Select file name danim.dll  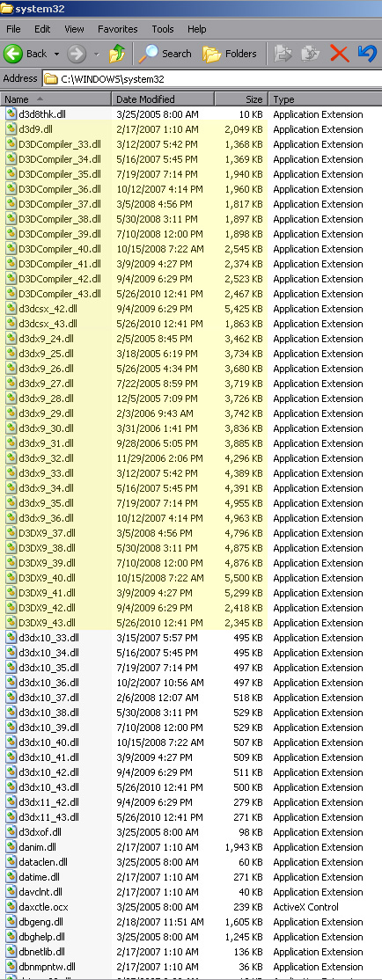(37, 847)
